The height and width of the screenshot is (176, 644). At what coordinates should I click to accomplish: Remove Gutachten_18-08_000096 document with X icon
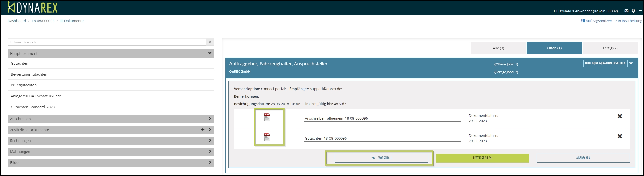[x=620, y=136]
